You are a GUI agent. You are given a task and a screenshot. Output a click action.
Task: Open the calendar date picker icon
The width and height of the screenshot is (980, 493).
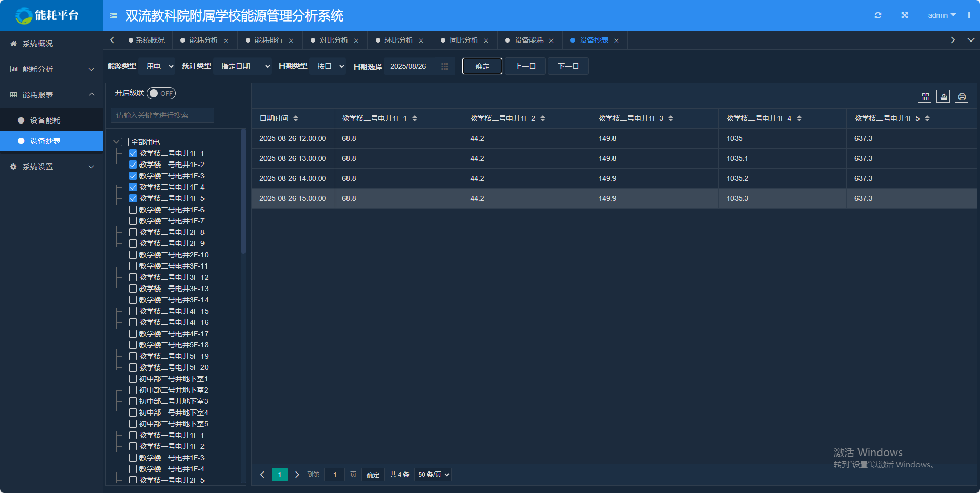tap(444, 66)
